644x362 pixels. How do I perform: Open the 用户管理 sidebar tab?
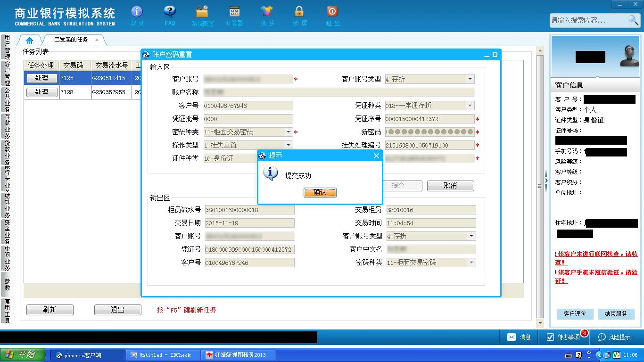(x=7, y=46)
